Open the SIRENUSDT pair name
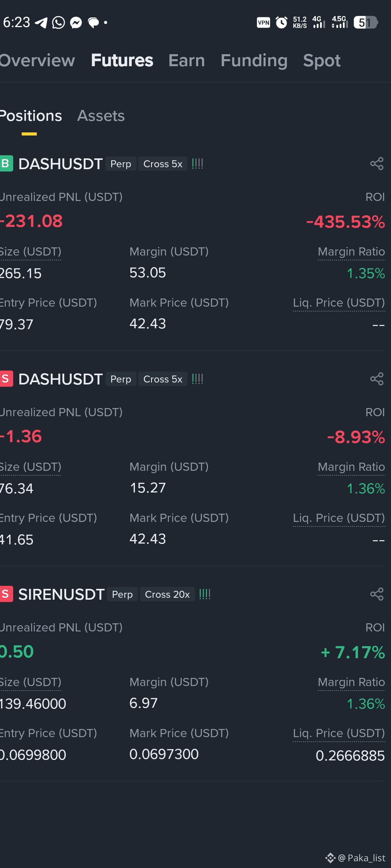391x868 pixels. (x=61, y=594)
